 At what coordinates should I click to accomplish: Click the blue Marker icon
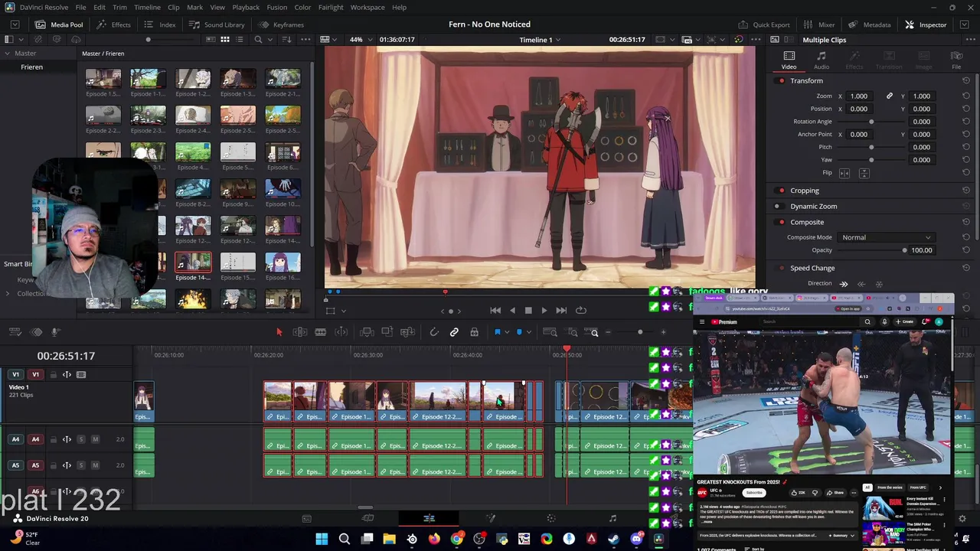(519, 332)
